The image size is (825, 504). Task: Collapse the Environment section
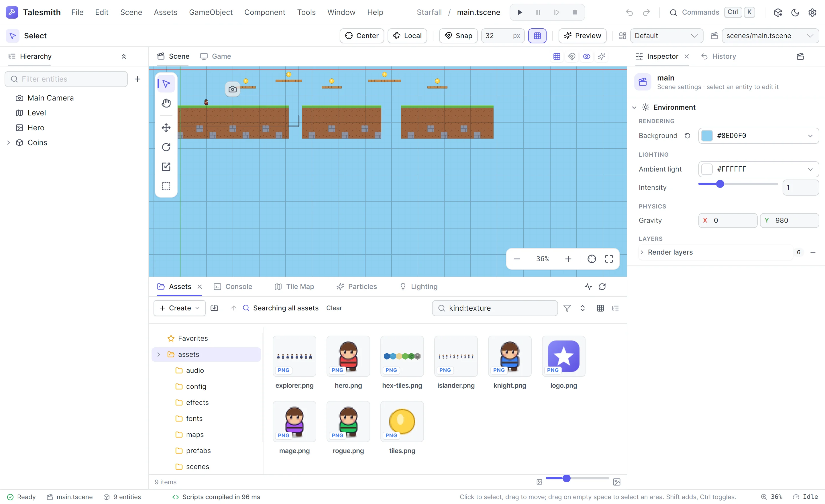(x=634, y=107)
